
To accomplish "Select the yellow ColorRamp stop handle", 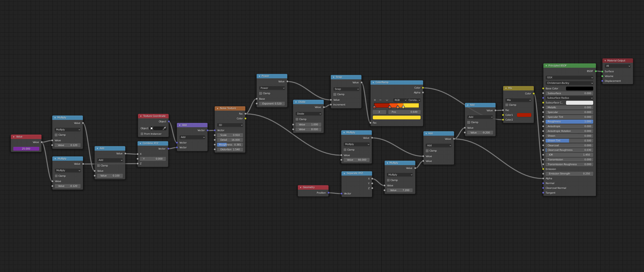I will 403,107.
